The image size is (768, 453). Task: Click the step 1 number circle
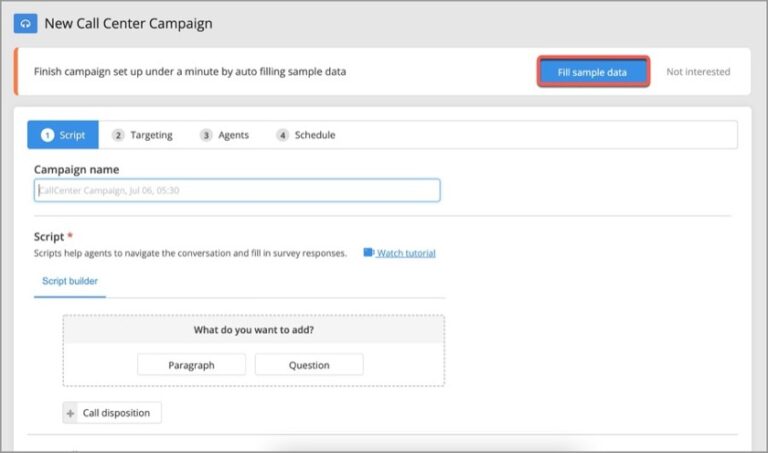(47, 135)
